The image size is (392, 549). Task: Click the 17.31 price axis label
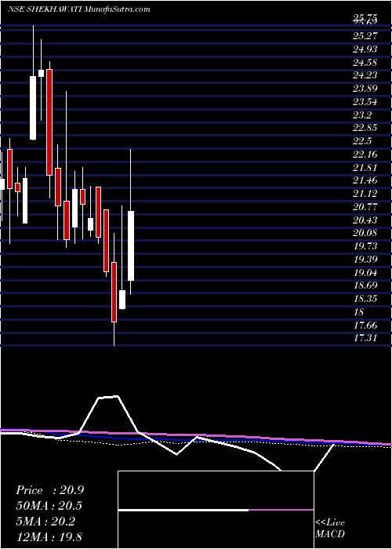365,338
